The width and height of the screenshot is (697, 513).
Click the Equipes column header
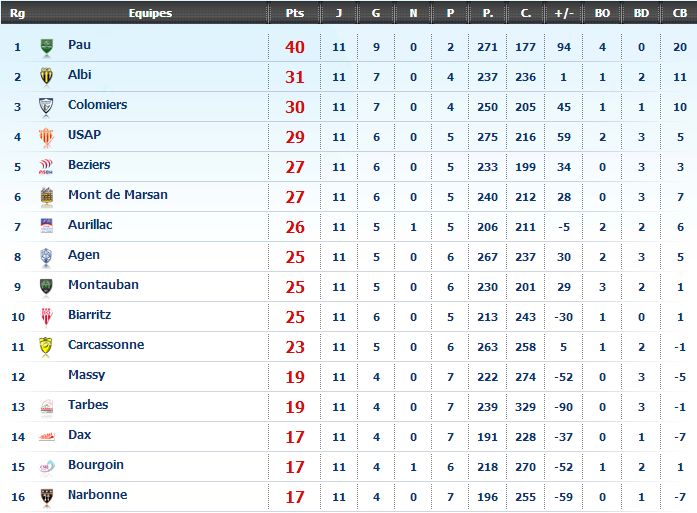pos(150,13)
